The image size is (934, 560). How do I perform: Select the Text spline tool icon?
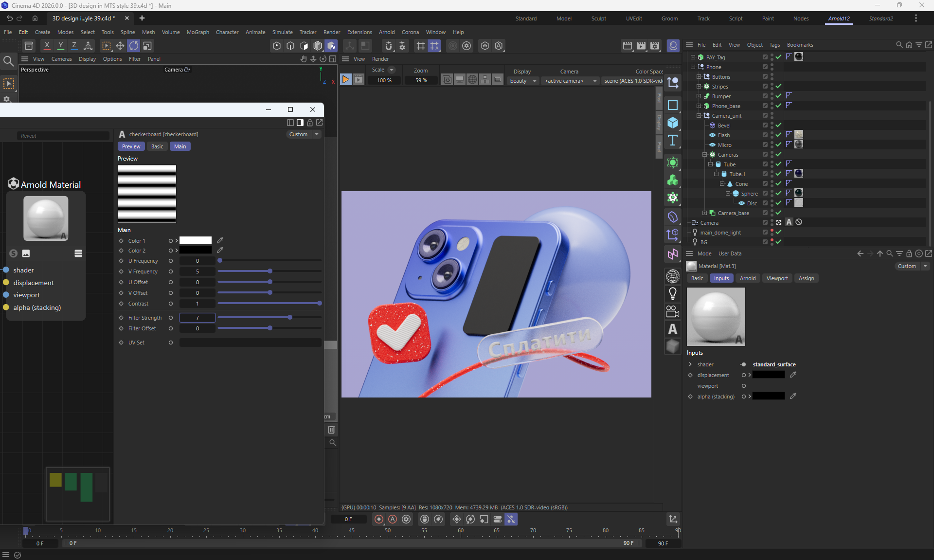click(x=673, y=141)
